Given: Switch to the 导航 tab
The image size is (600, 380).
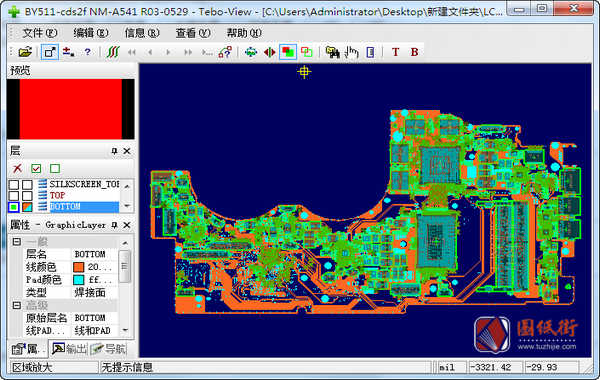Looking at the screenshot, I should pyautogui.click(x=108, y=349).
